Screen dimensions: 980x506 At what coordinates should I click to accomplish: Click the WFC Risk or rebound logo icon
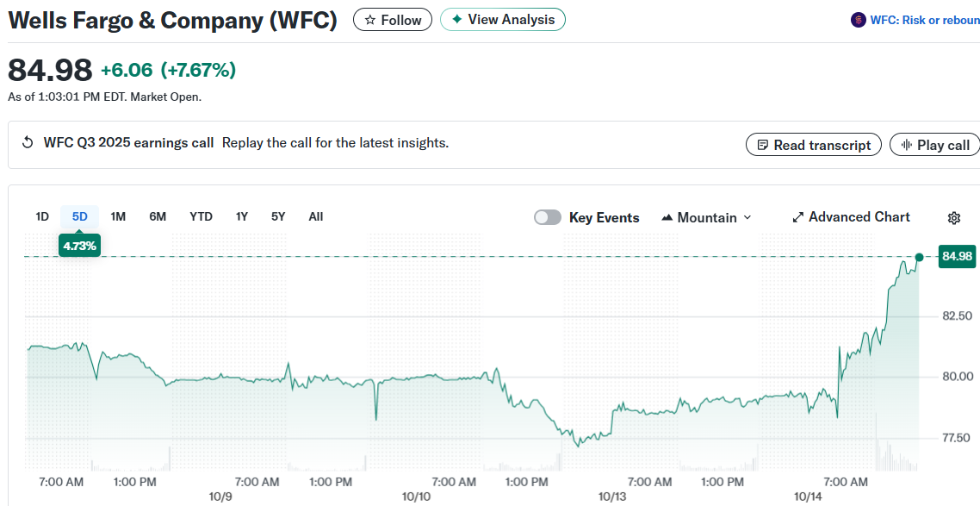[858, 20]
